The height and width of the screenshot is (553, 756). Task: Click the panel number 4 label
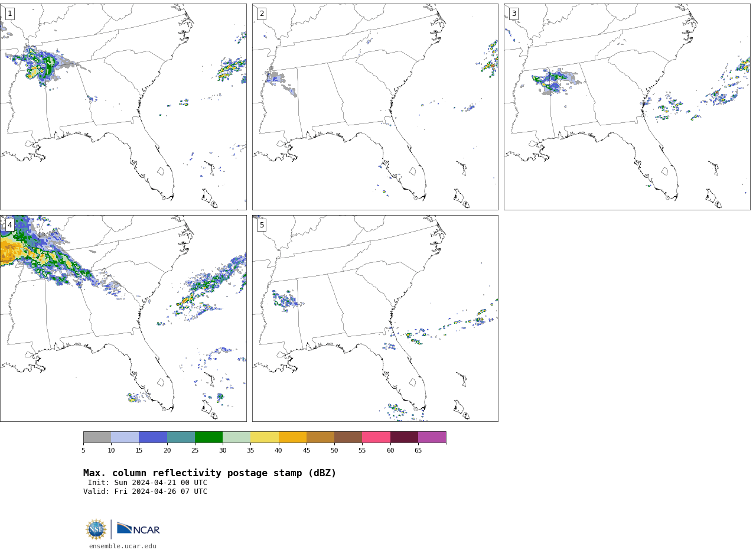tap(9, 225)
